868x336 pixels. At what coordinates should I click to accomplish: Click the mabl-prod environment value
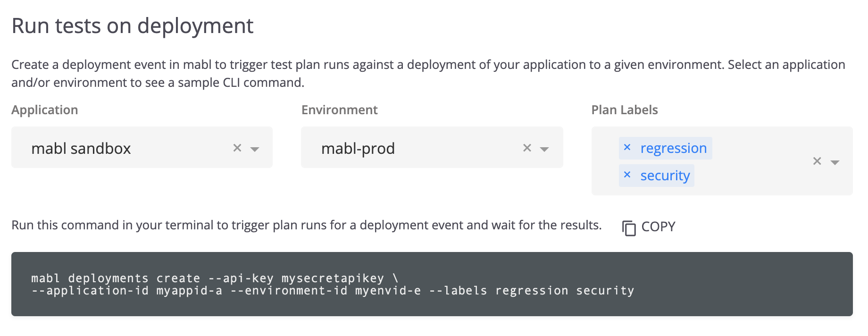(x=358, y=149)
